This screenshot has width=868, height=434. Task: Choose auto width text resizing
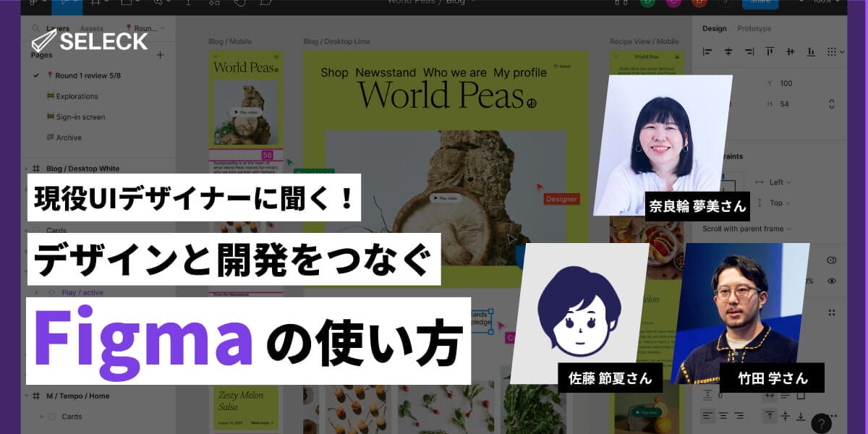[x=770, y=395]
